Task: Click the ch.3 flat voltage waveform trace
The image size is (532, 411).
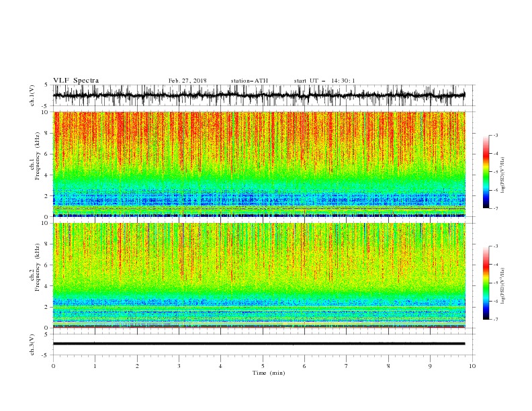Action: (x=259, y=344)
